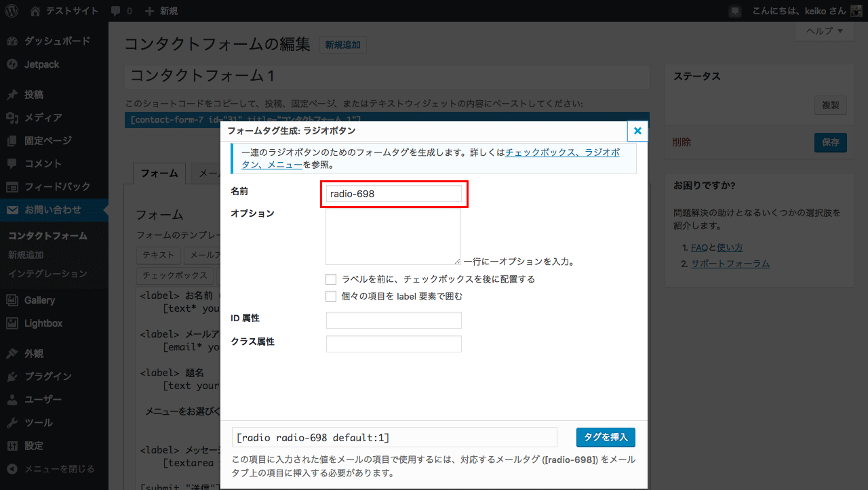This screenshot has height=490, width=868.
Task: Click 保存 button in status box
Action: pyautogui.click(x=831, y=142)
